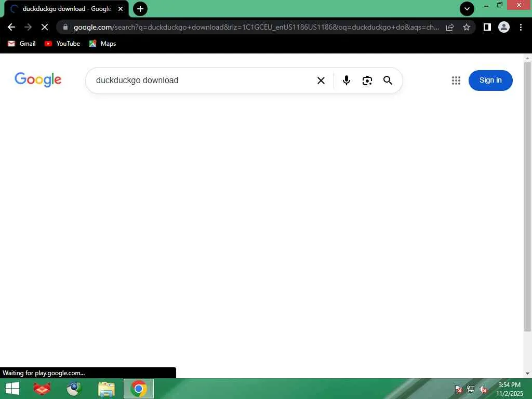Open a new tab

point(140,9)
